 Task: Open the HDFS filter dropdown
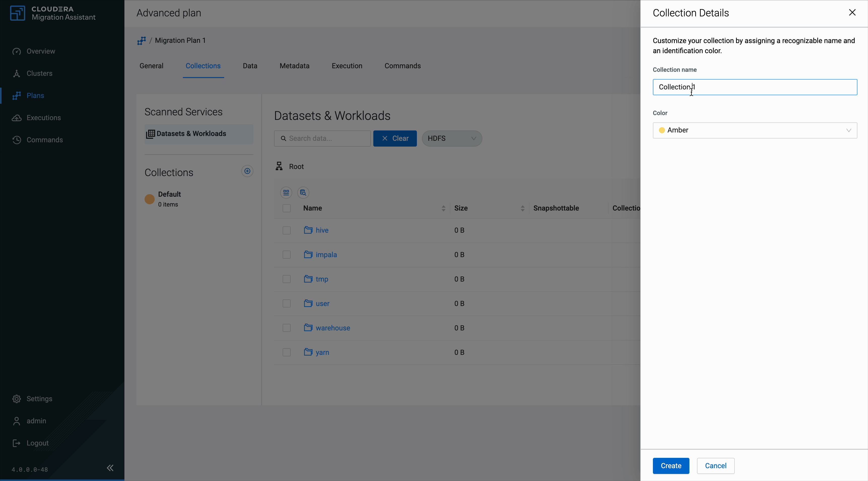(452, 139)
